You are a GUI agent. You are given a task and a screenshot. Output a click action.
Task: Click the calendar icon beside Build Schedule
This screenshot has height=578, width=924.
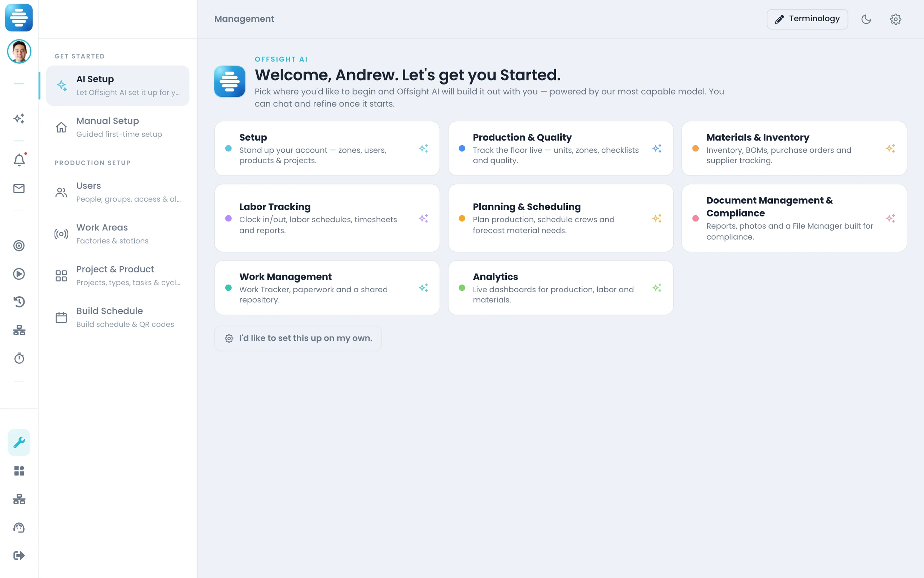coord(61,317)
